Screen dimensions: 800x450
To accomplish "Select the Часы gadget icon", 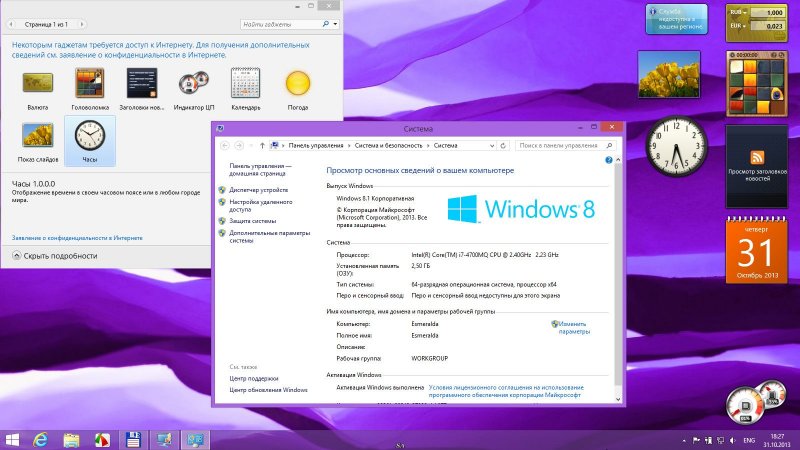I will point(90,135).
